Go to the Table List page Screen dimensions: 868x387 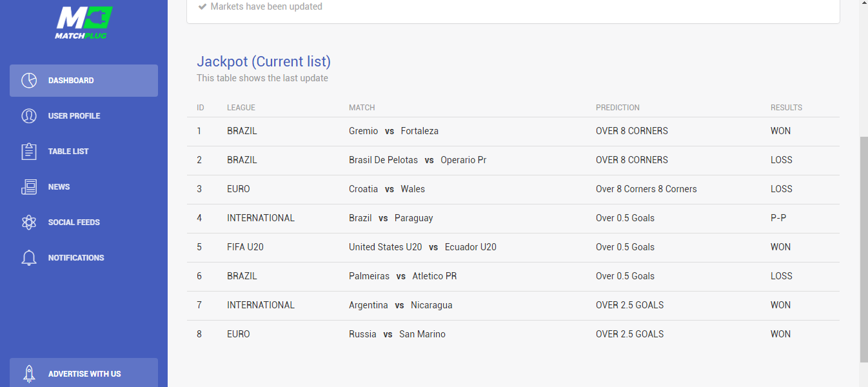84,152
